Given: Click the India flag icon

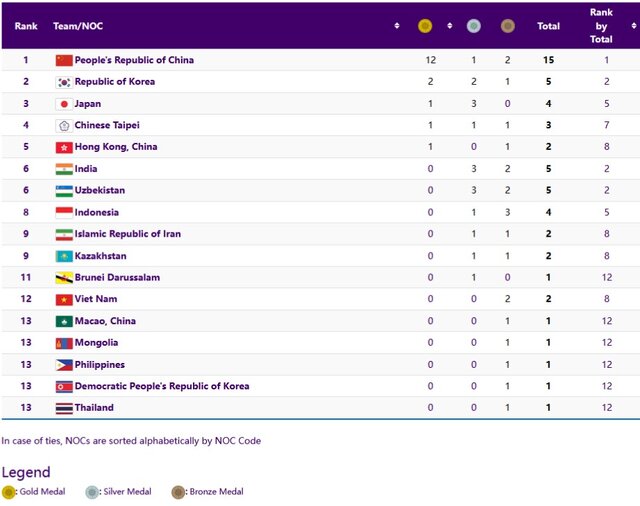Looking at the screenshot, I should [x=64, y=169].
